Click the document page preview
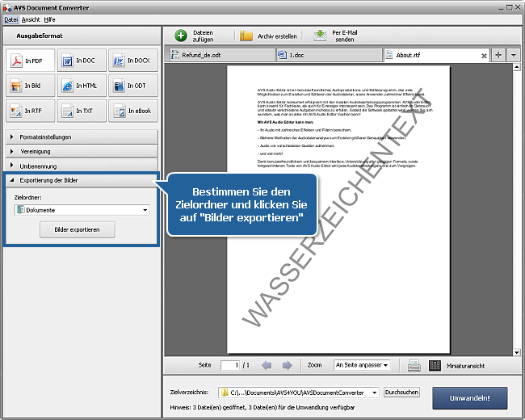The image size is (525, 420). click(x=338, y=209)
